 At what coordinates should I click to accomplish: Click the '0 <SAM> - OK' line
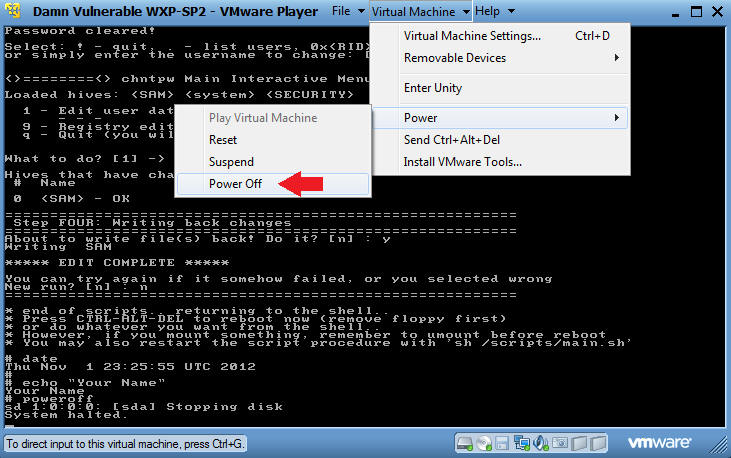coord(71,199)
